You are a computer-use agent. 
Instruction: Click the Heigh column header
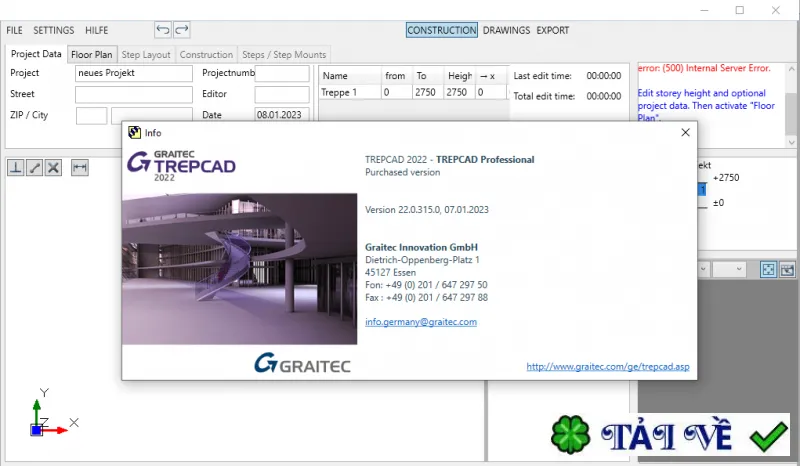pyautogui.click(x=460, y=76)
